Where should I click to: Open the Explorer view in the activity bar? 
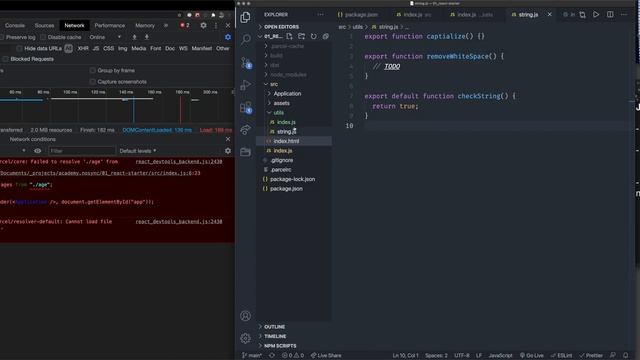pyautogui.click(x=245, y=17)
